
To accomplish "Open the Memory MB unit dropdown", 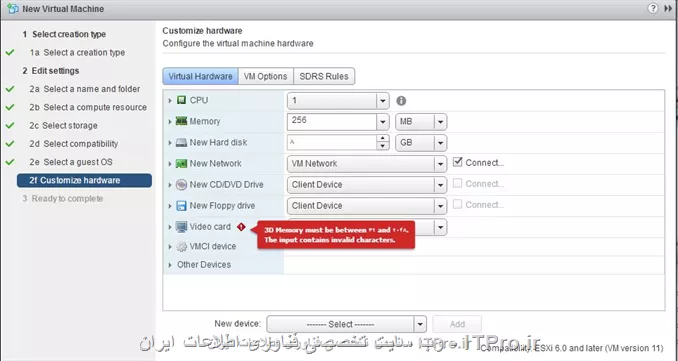I will [x=440, y=122].
